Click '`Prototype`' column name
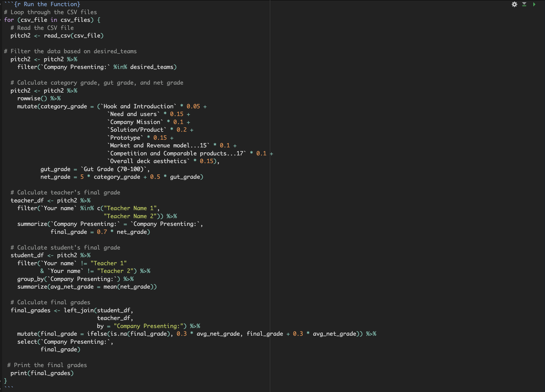The width and height of the screenshot is (545, 392). tap(125, 138)
